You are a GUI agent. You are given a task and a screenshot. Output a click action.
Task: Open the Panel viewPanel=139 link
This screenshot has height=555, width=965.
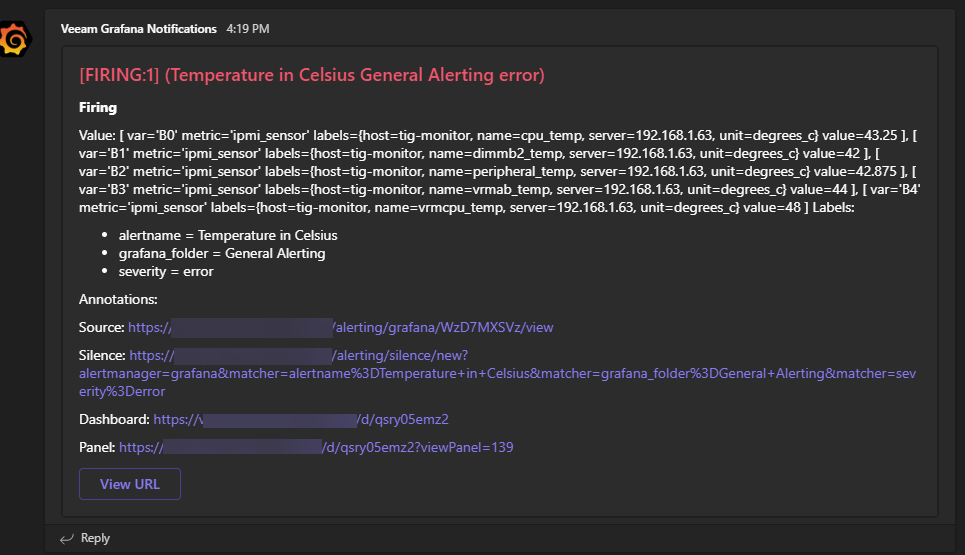[x=316, y=447]
